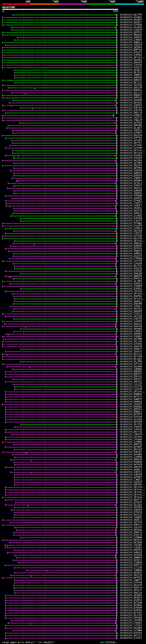This screenshot has width=146, height=644.
Task: Select hit label UniRef100_C6NHD6
Action: (131, 369)
